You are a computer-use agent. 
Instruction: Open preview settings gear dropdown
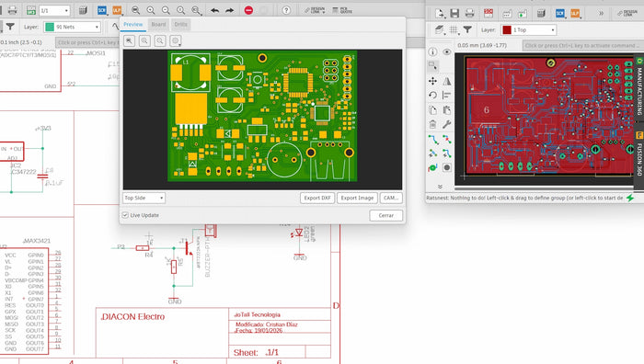pos(176,40)
